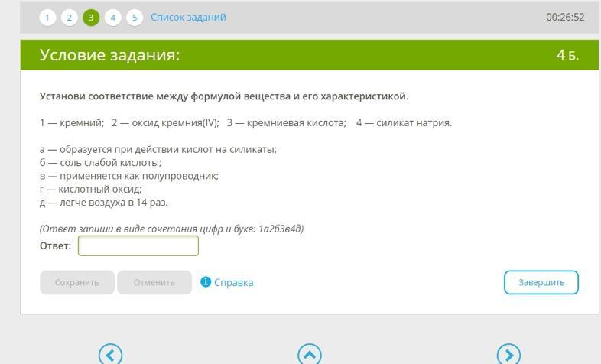Click the previous task left arrow icon
601x364 pixels.
[x=111, y=354]
